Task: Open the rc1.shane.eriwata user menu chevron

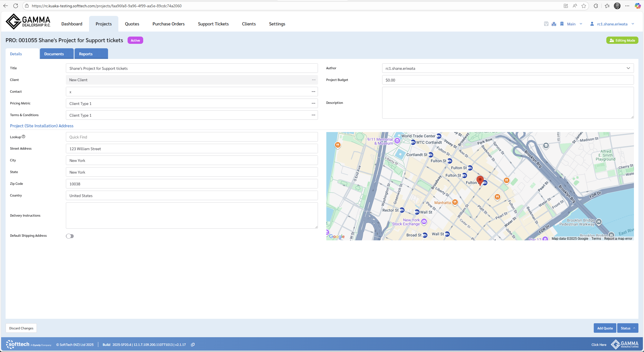Action: (633, 24)
